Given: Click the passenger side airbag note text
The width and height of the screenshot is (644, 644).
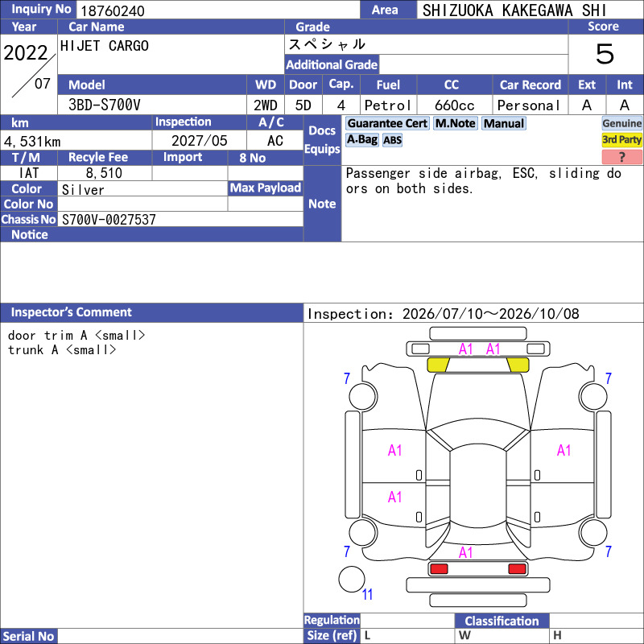Looking at the screenshot, I should pos(484,180).
